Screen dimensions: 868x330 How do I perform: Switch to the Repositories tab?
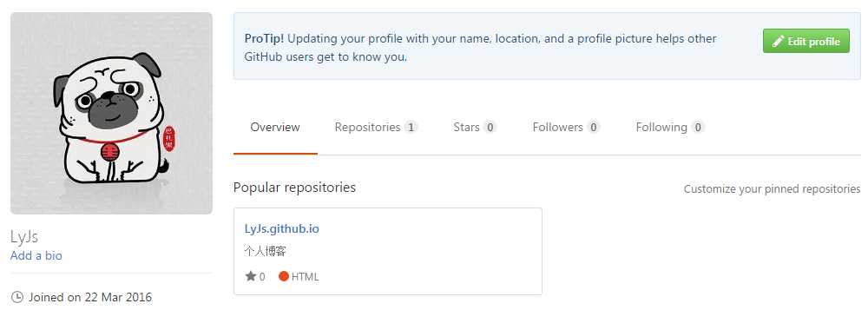click(x=376, y=128)
